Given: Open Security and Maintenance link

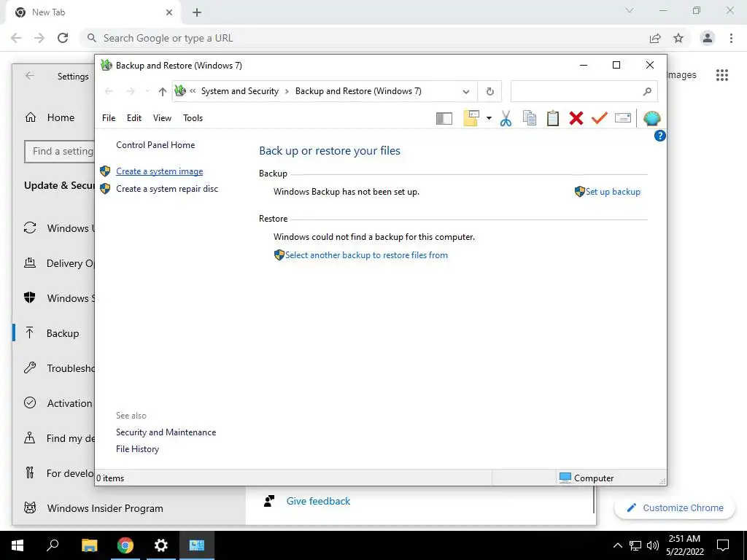Looking at the screenshot, I should point(166,432).
